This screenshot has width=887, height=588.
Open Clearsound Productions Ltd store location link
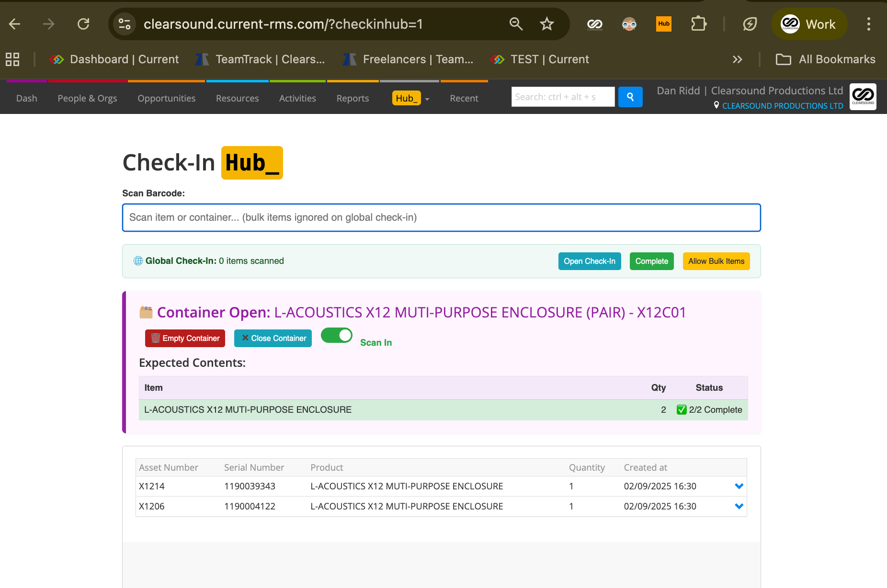click(782, 106)
